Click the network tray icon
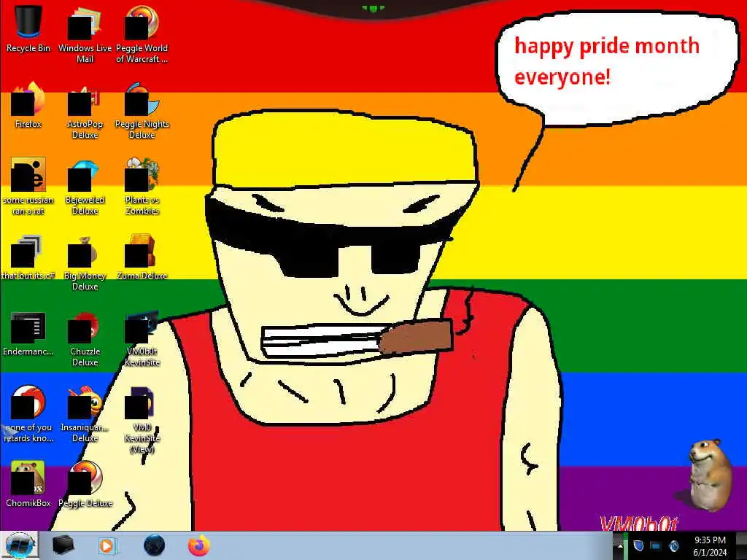Image resolution: width=747 pixels, height=560 pixels. [x=656, y=545]
